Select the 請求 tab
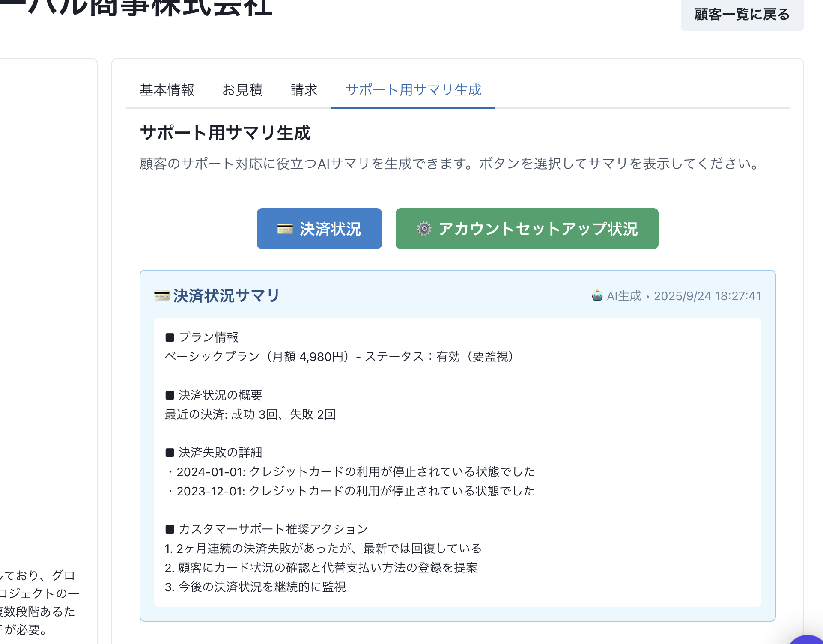Viewport: 823px width, 644px height. click(x=304, y=90)
